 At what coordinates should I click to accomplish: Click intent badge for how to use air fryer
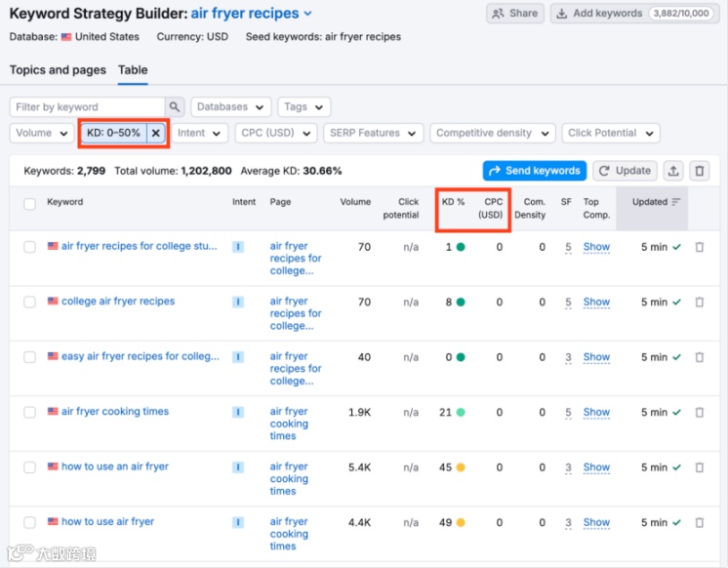[238, 523]
